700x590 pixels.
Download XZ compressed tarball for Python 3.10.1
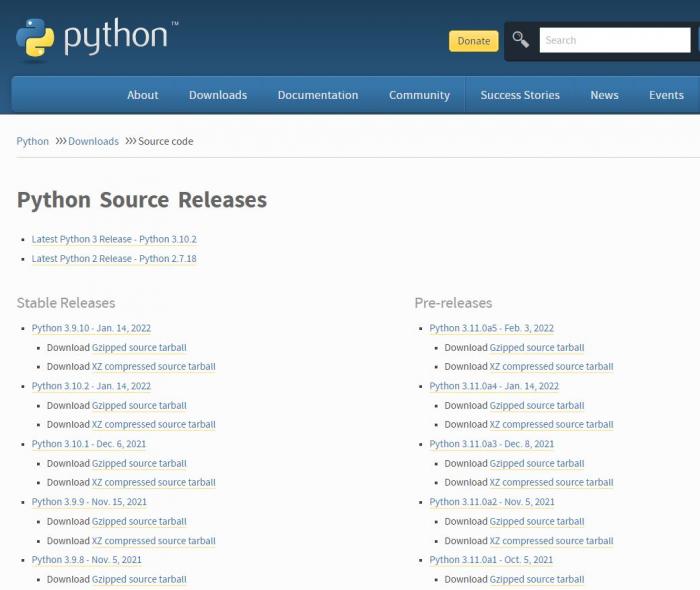tap(154, 482)
